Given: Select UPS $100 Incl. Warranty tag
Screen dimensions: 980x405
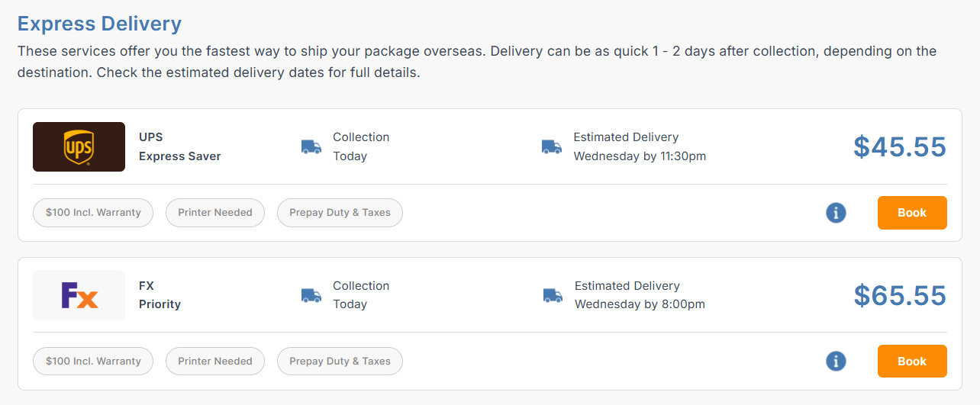Looking at the screenshot, I should [x=93, y=213].
